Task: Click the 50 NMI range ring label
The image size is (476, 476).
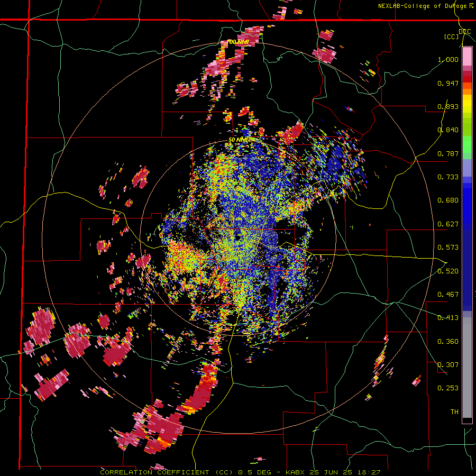Action: tap(239, 140)
